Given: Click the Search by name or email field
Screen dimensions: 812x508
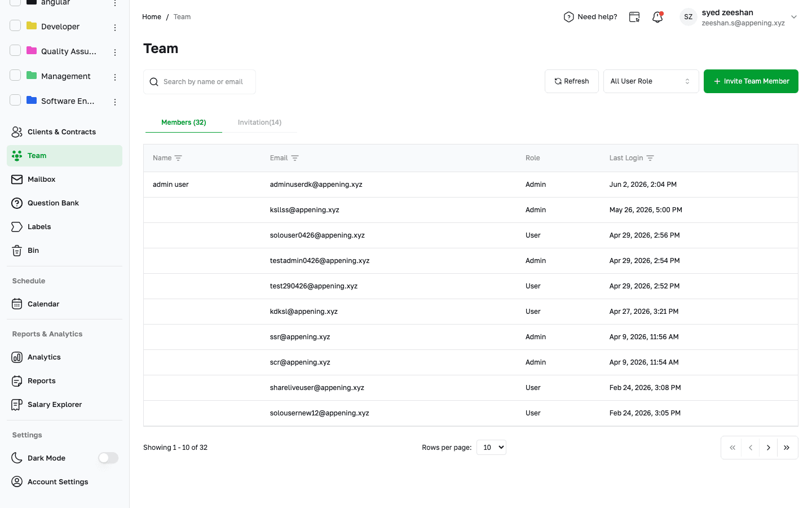Looking at the screenshot, I should [x=200, y=82].
